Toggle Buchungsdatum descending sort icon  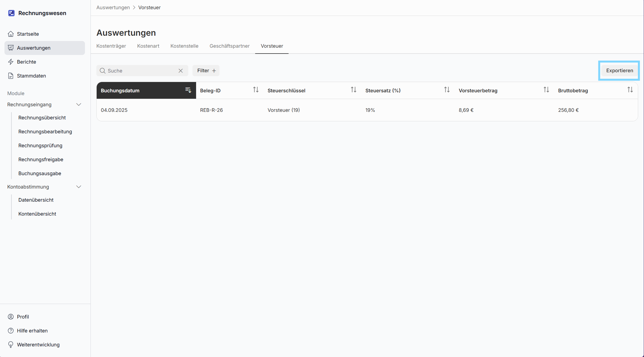[x=188, y=90]
